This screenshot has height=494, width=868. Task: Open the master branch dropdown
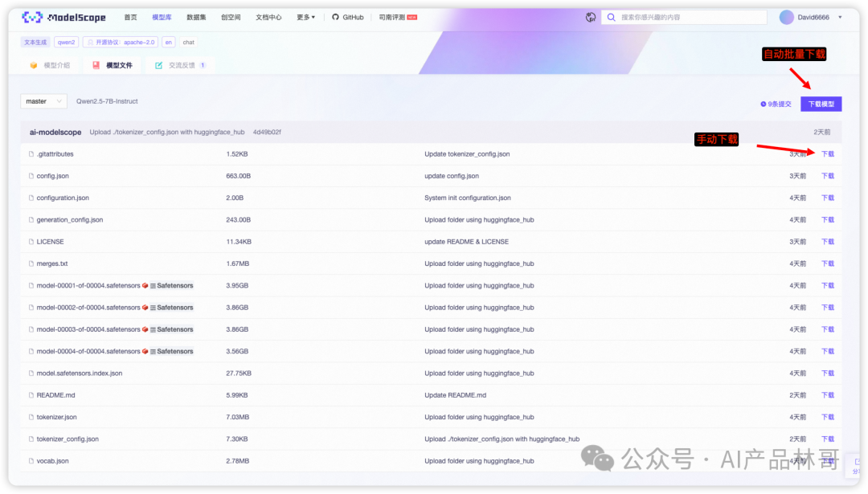[43, 101]
